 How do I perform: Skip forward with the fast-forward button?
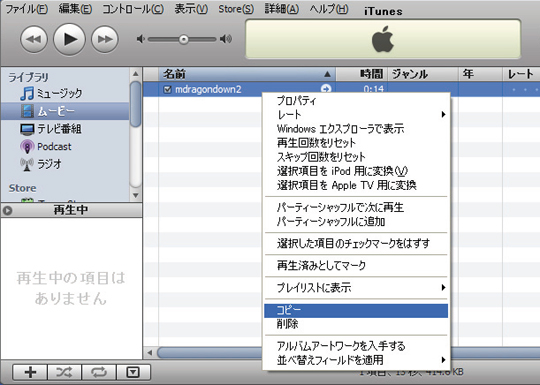click(x=105, y=39)
